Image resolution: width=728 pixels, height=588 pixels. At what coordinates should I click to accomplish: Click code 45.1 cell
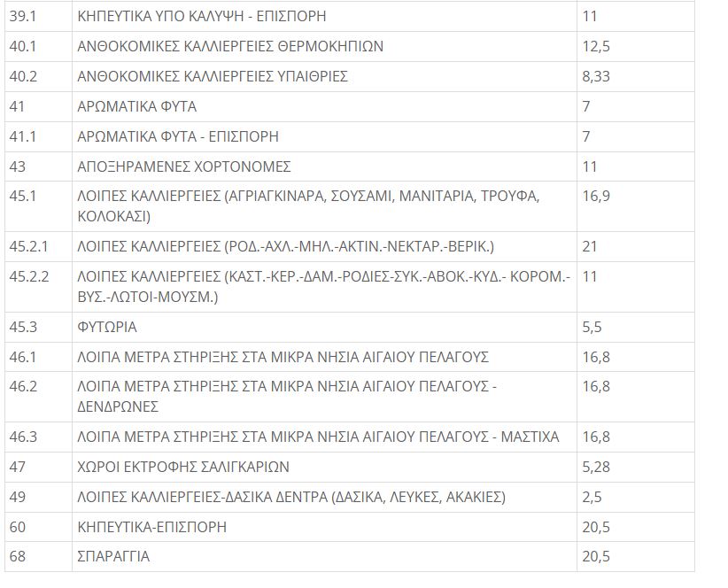24,196
